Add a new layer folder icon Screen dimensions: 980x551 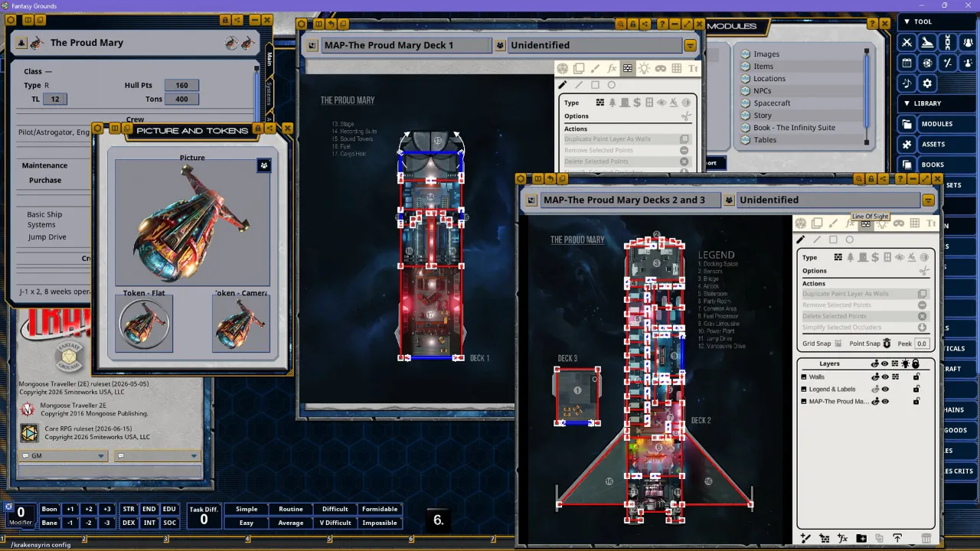(861, 538)
